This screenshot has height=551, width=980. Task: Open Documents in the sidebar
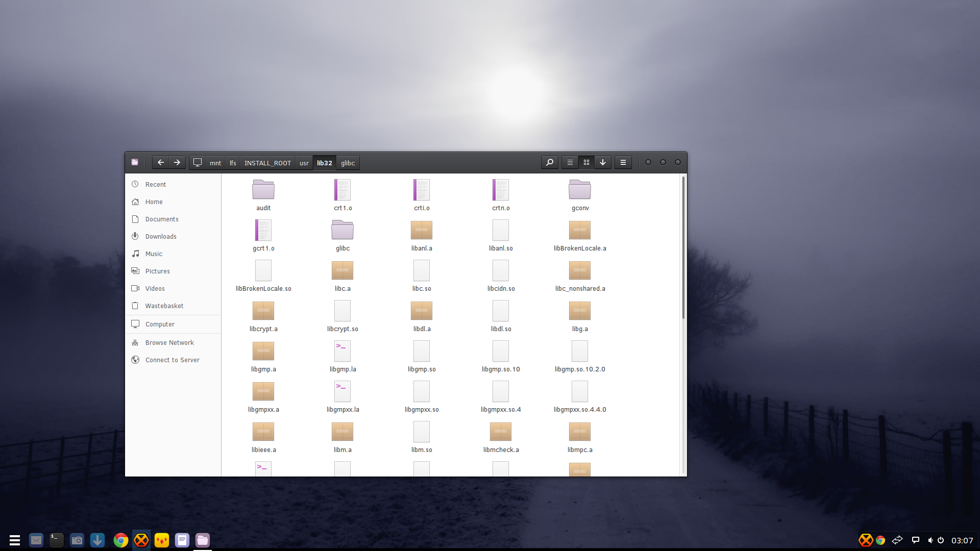[173, 219]
